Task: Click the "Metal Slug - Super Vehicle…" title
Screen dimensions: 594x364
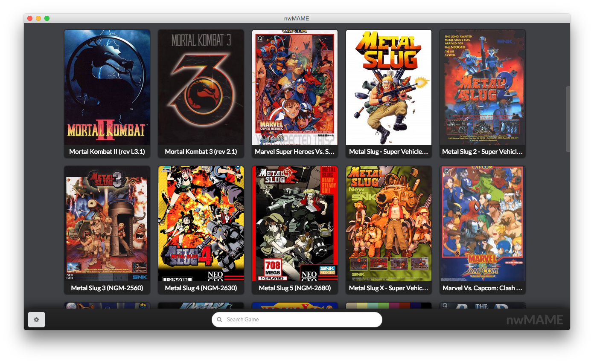Action: pyautogui.click(x=389, y=152)
